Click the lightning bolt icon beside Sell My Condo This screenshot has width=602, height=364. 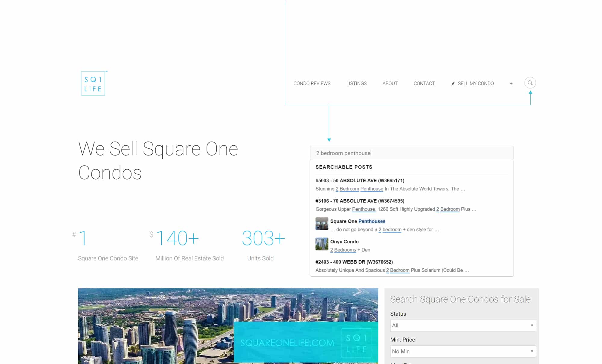(453, 84)
